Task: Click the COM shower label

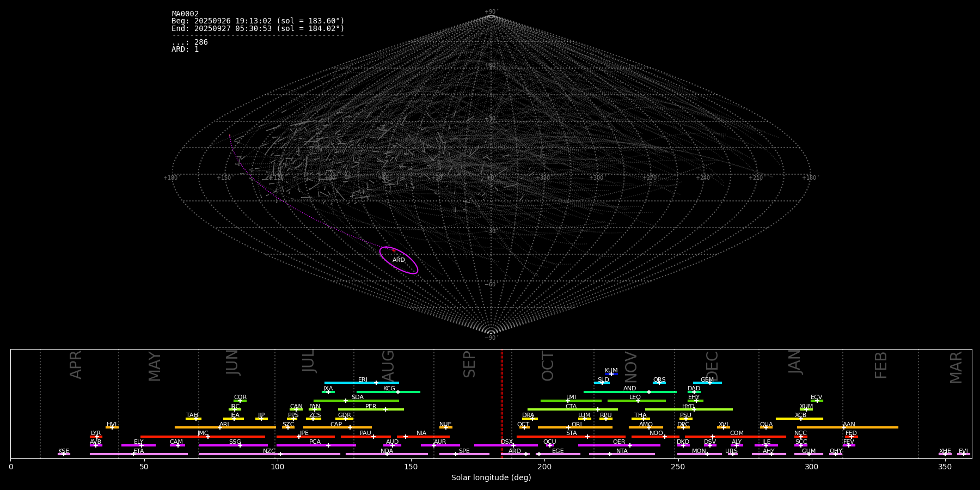Action: 737,433
